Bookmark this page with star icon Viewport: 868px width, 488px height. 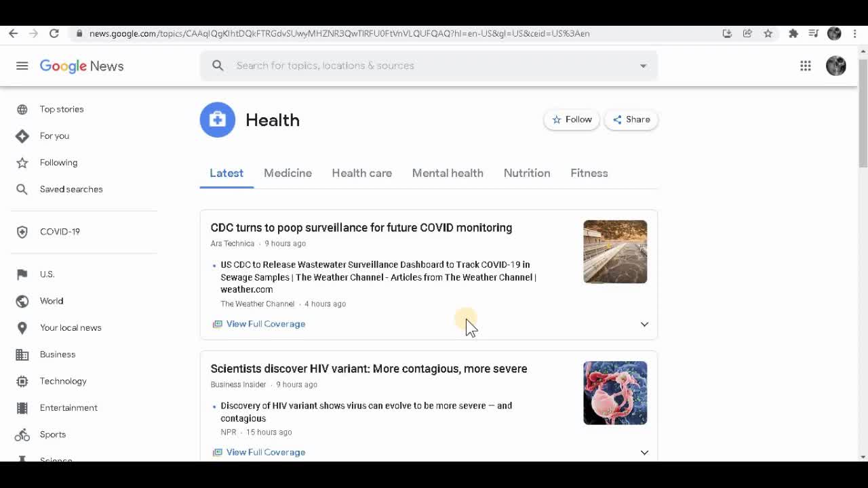click(x=768, y=33)
